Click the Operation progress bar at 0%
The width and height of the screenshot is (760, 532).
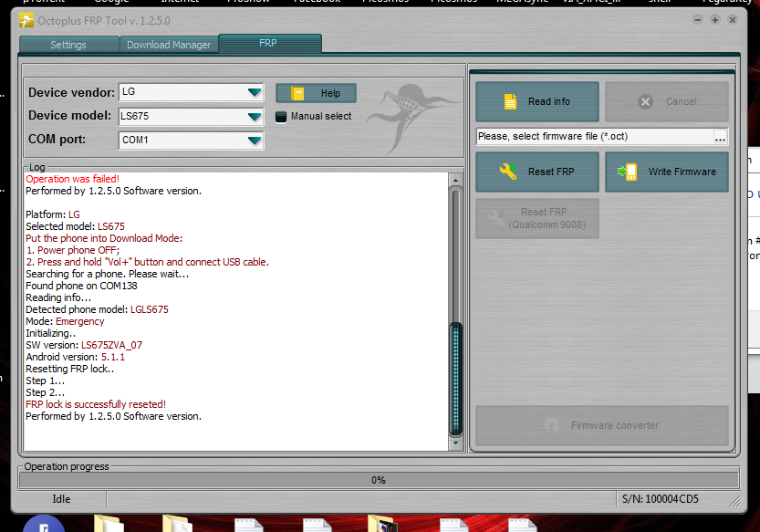(x=379, y=480)
